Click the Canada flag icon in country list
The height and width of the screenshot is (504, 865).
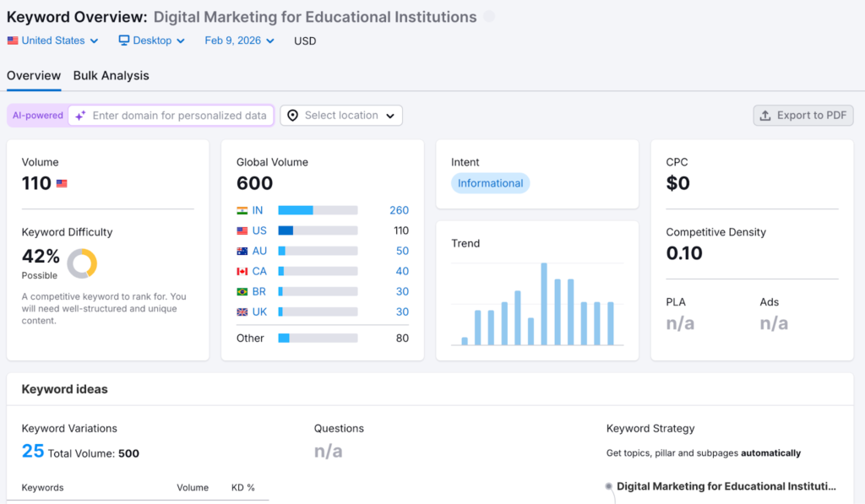(242, 271)
